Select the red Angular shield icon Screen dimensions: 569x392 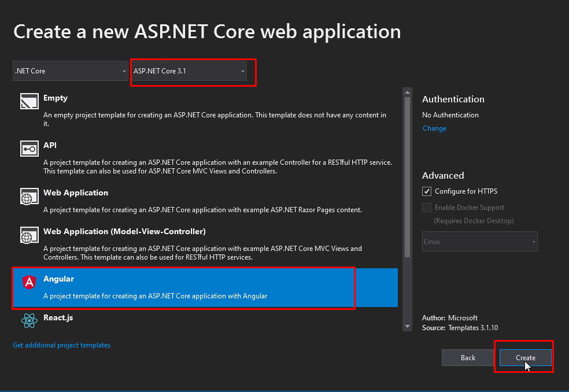(28, 282)
